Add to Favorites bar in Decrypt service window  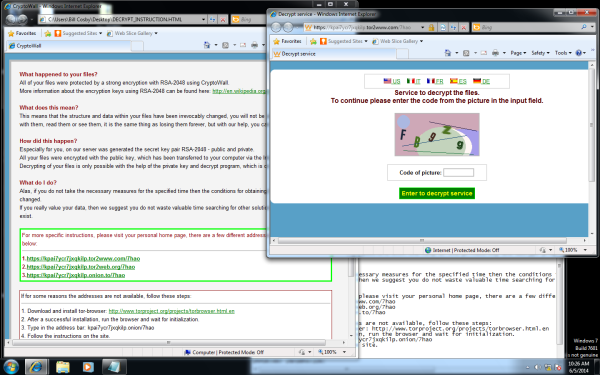point(313,41)
